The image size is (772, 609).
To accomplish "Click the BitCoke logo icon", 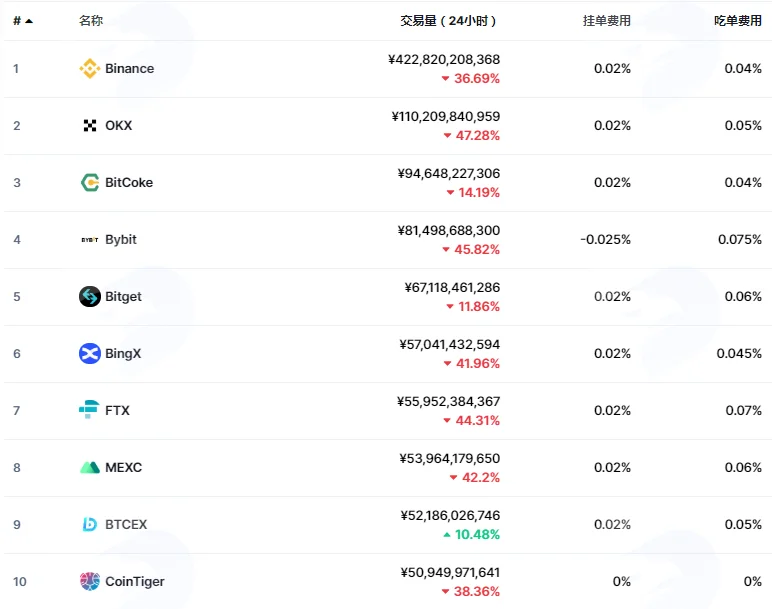I will point(90,183).
